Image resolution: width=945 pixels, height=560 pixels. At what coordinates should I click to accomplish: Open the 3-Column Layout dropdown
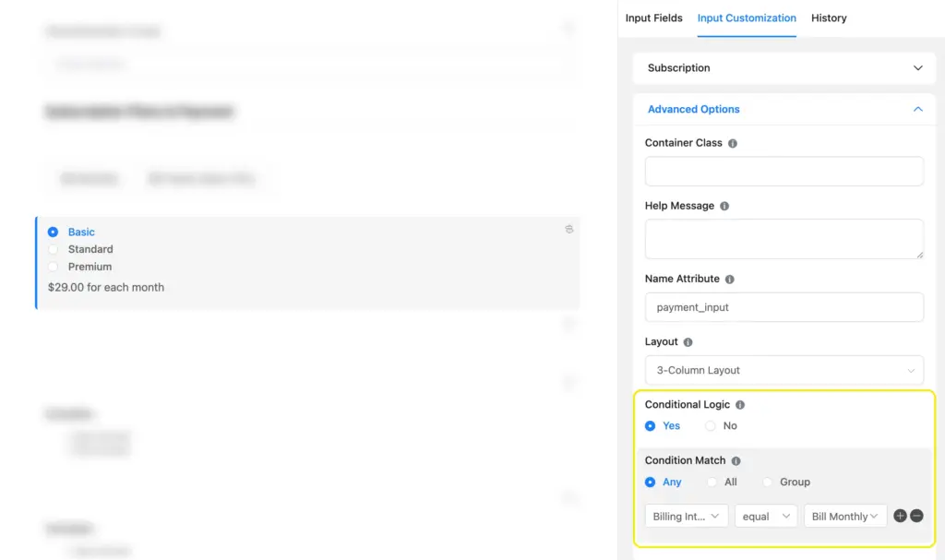pos(784,370)
